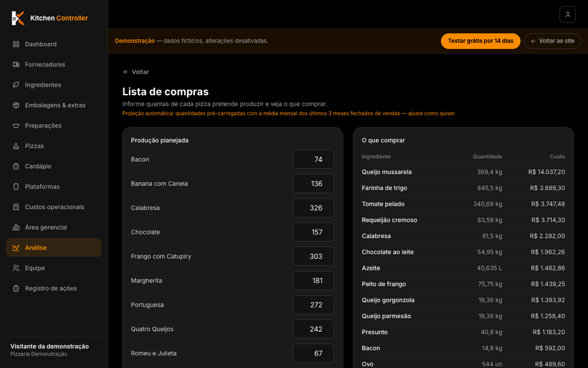The height and width of the screenshot is (368, 588).
Task: Select the Farinha de trigo row
Action: pos(464,188)
